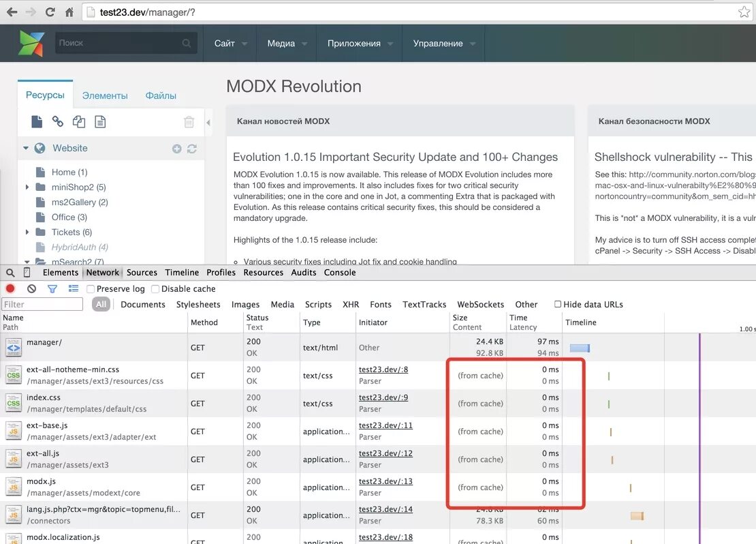Click the DevTools inspect magnifier icon
Viewport: 756px width, 544px height.
tap(10, 273)
